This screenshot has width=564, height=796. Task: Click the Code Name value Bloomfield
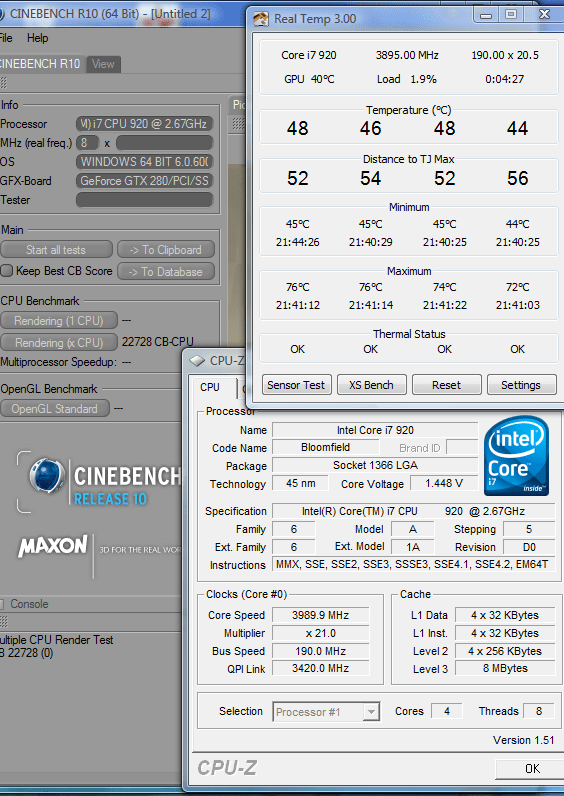click(325, 447)
